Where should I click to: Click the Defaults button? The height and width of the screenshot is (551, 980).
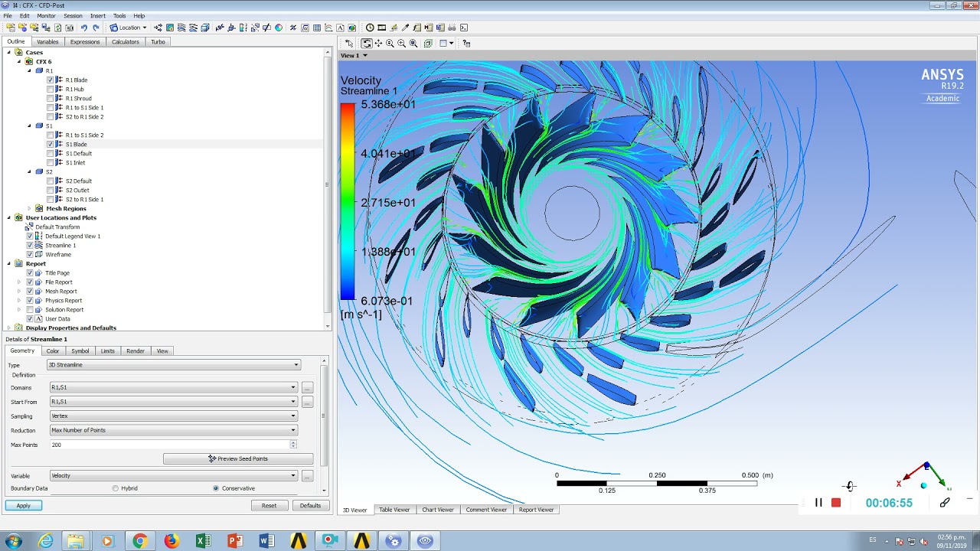click(310, 505)
